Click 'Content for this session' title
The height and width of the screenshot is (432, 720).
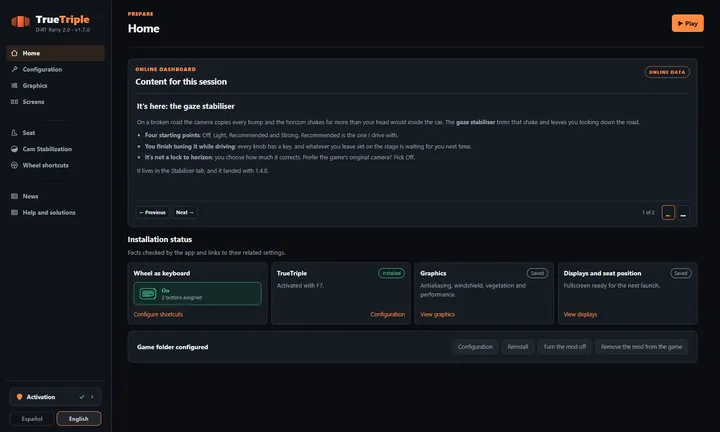click(181, 82)
